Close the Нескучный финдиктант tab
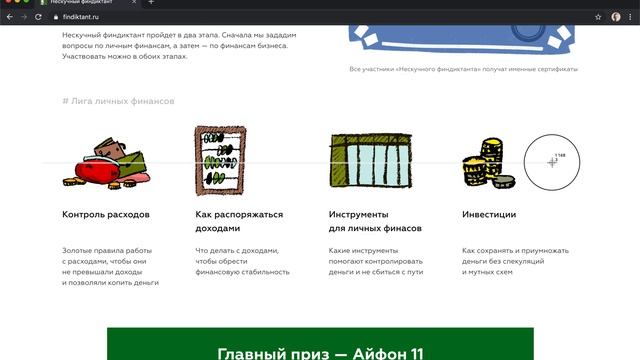This screenshot has width=640, height=360. 134,2
